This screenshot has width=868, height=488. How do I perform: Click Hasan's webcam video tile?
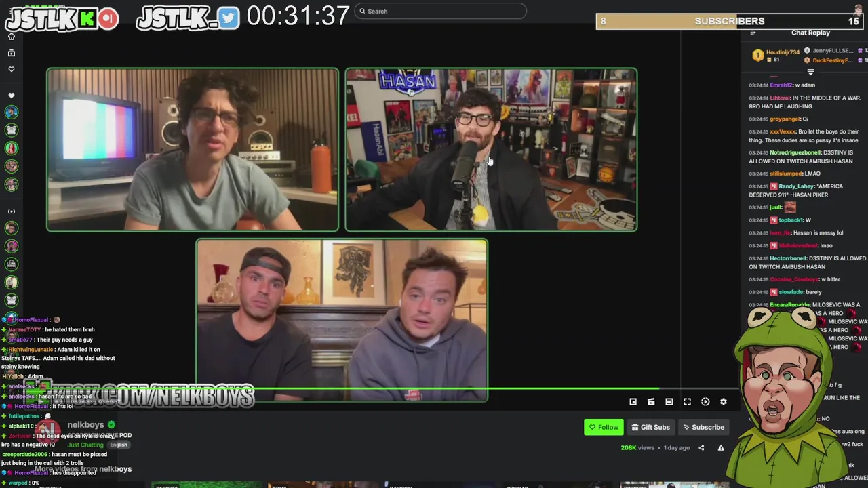[491, 150]
